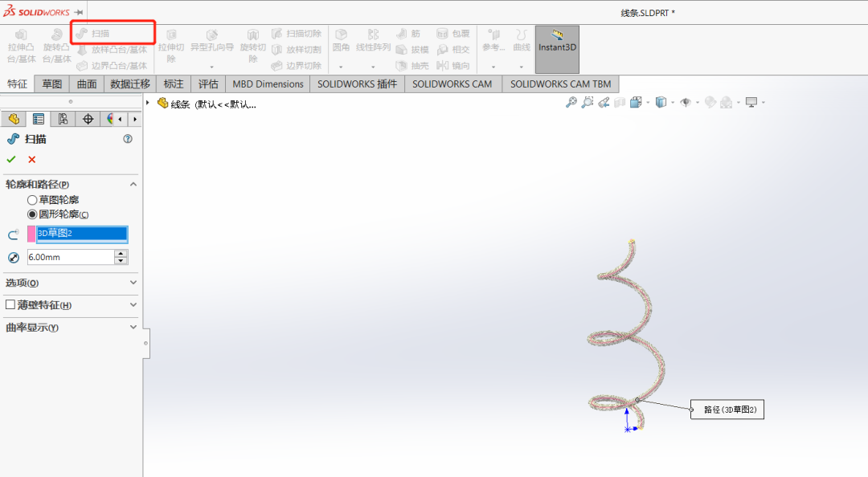This screenshot has height=477, width=868.
Task: Open the ConfigurationManager tab icon
Action: coord(63,119)
